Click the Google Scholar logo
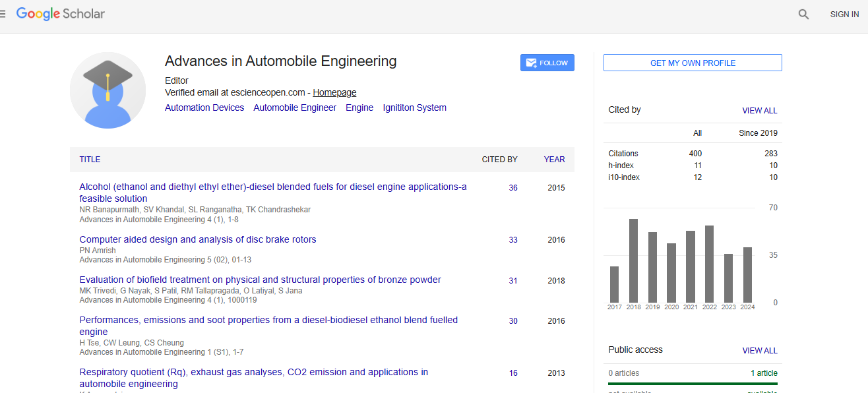 pyautogui.click(x=61, y=14)
